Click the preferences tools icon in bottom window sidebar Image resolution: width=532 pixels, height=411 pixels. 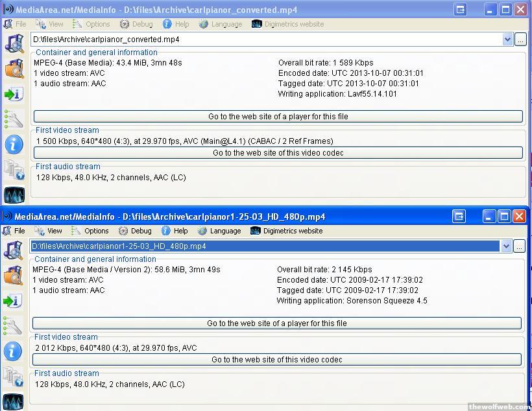tap(14, 325)
